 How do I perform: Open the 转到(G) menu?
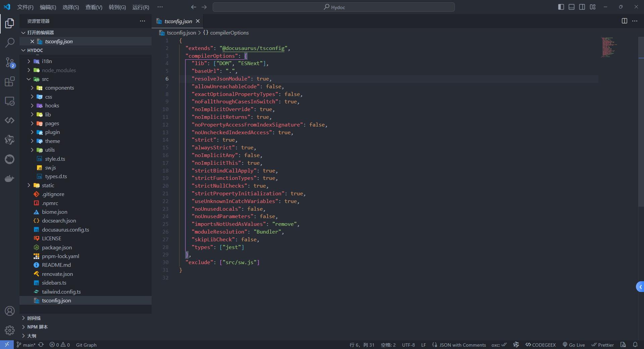117,7
